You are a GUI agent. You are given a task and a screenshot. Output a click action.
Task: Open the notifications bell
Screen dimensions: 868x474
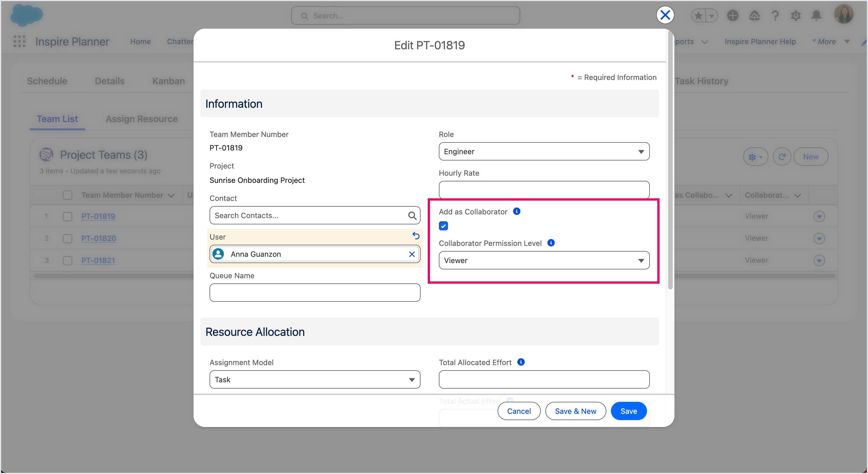pos(816,15)
